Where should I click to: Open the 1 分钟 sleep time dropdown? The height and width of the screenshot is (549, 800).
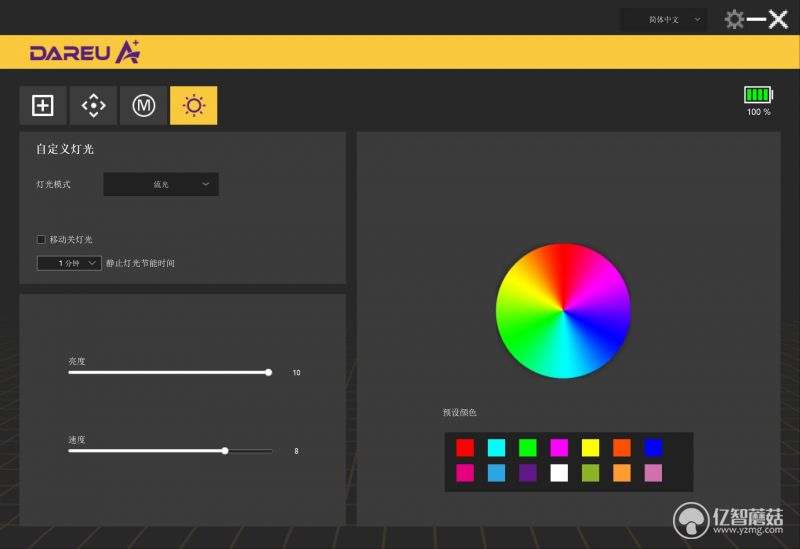(x=69, y=263)
